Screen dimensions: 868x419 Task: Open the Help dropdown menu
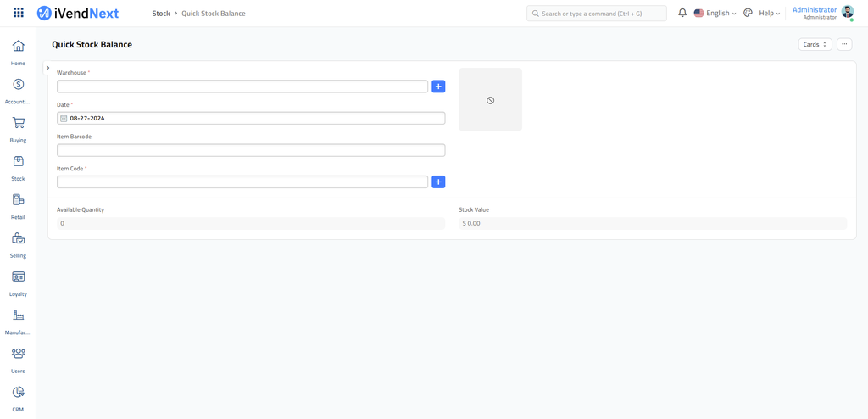[x=769, y=14]
